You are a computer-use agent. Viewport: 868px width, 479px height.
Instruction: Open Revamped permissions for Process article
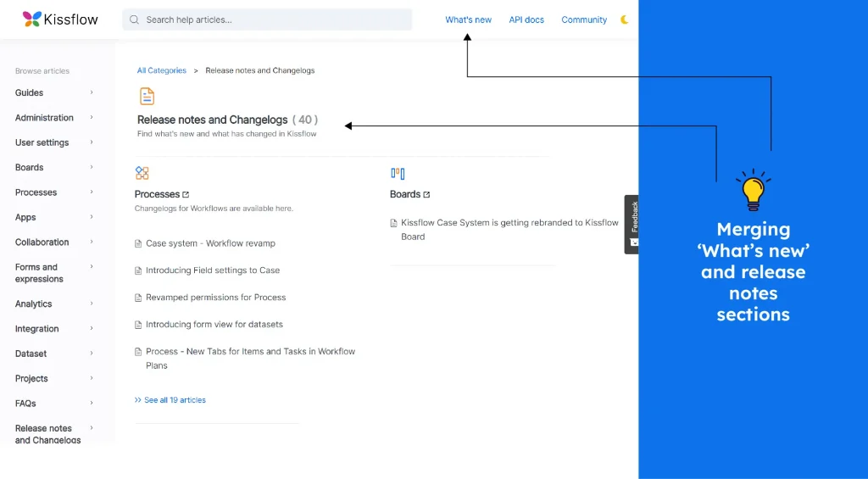tap(216, 298)
